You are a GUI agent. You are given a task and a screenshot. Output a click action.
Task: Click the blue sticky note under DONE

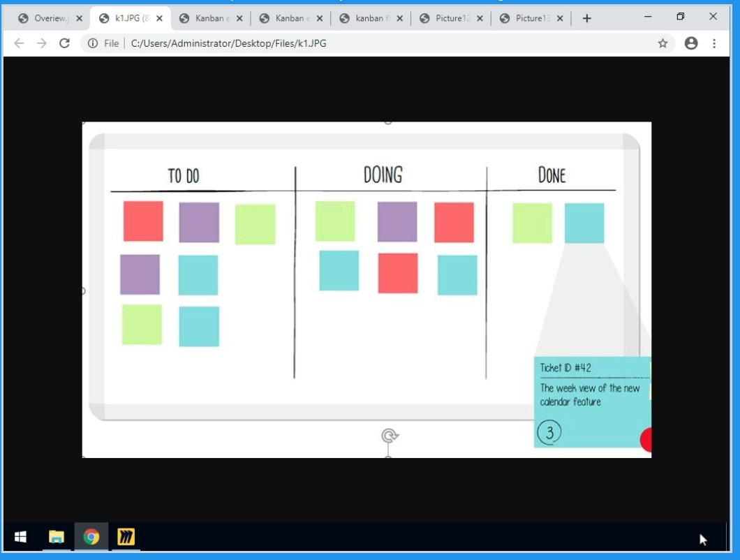pos(584,223)
